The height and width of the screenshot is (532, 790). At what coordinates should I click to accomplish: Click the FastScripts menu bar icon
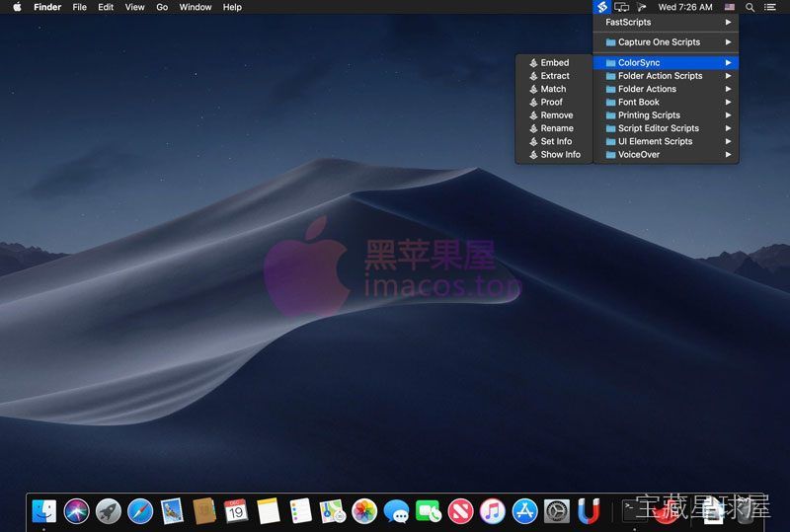(x=601, y=7)
